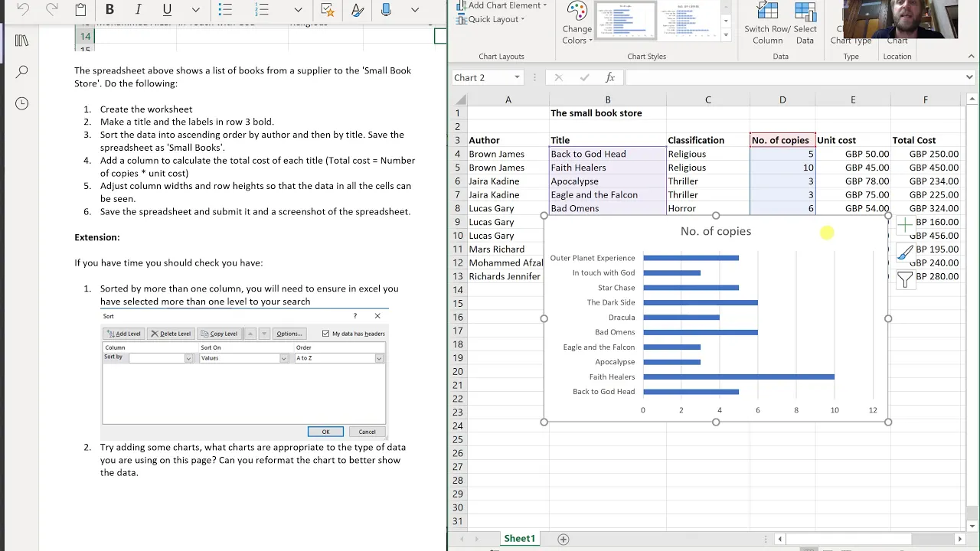Open recent notes clock icon in sidebar
Screen dimensions: 980x551
pos(21,103)
